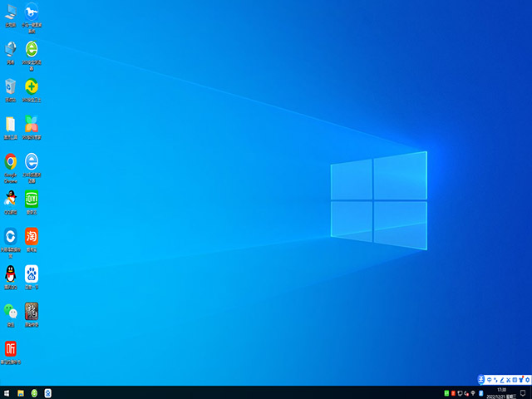Click the blue tray icon left of clock
Screen dimensions: 532x399
click(x=480, y=393)
